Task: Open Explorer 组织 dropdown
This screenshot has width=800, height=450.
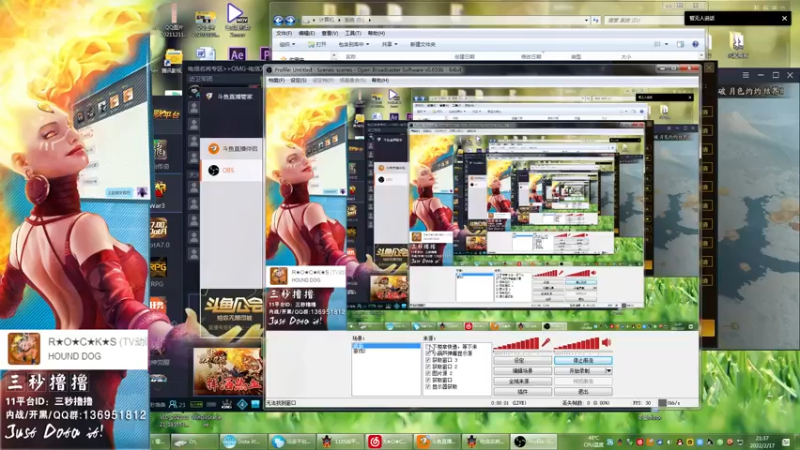Action: pos(287,44)
